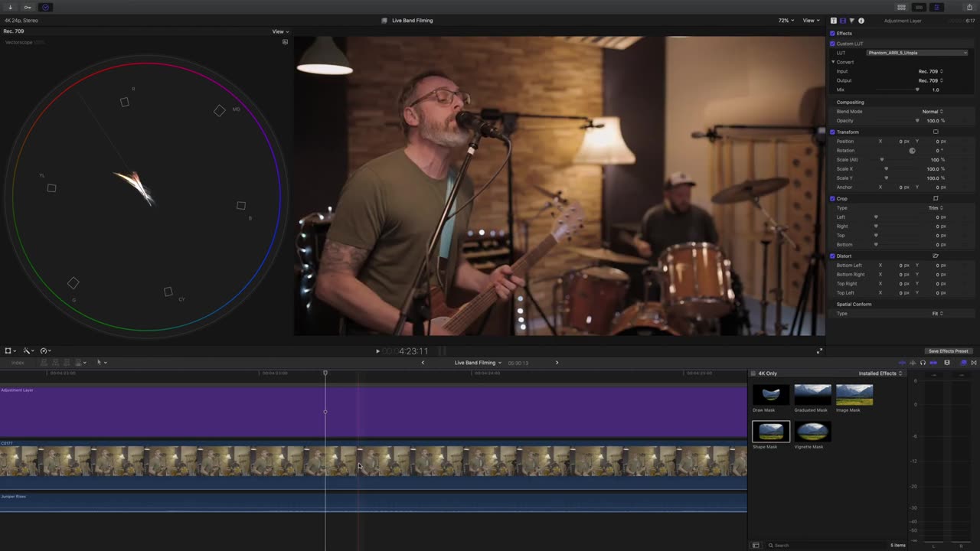Select the Image Mask effect thumbnail

[x=854, y=394]
